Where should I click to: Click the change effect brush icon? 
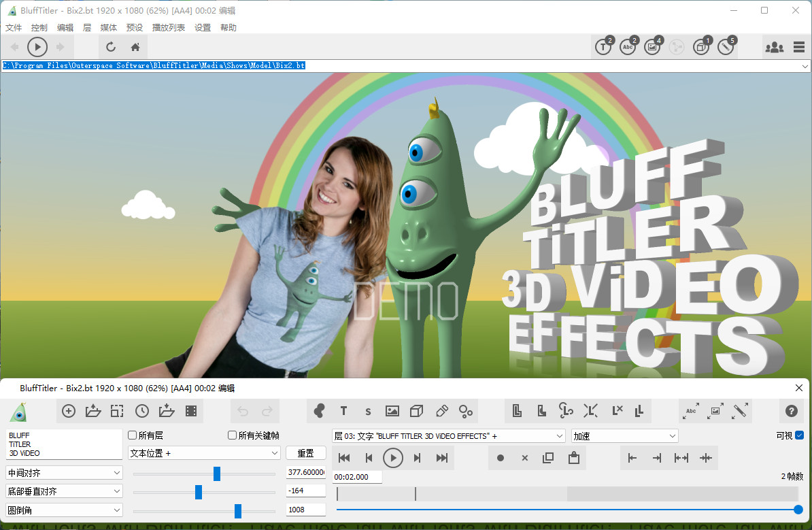click(x=739, y=412)
